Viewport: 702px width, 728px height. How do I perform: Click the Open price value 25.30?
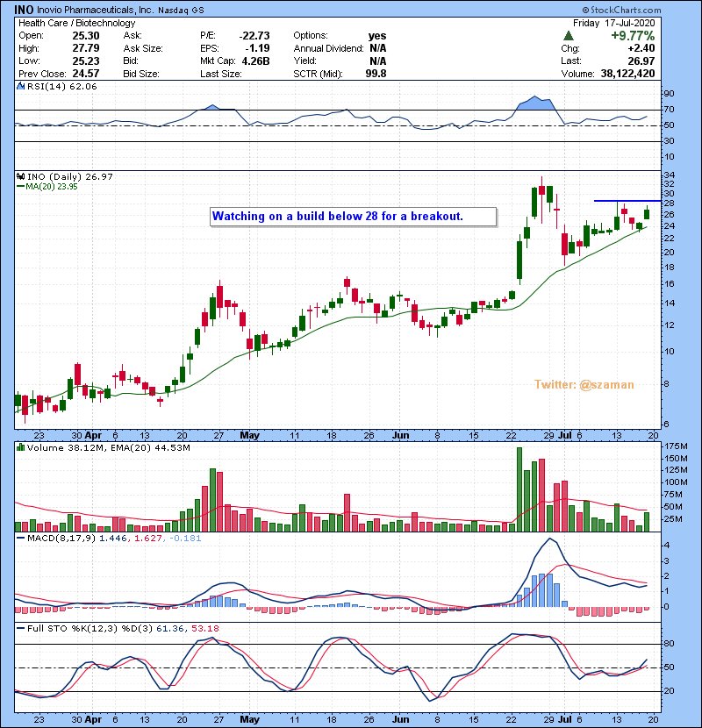[86, 36]
